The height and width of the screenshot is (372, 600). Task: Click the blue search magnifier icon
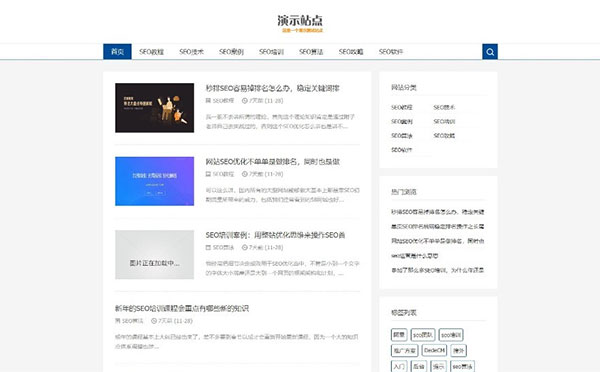click(490, 52)
